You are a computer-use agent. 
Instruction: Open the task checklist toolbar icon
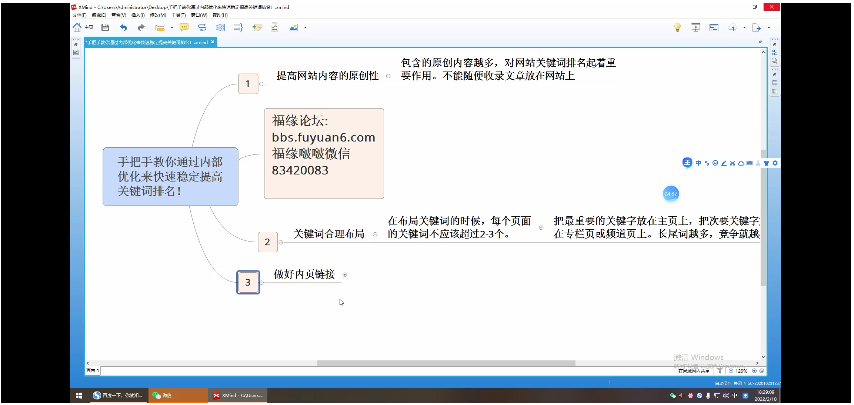tap(274, 27)
